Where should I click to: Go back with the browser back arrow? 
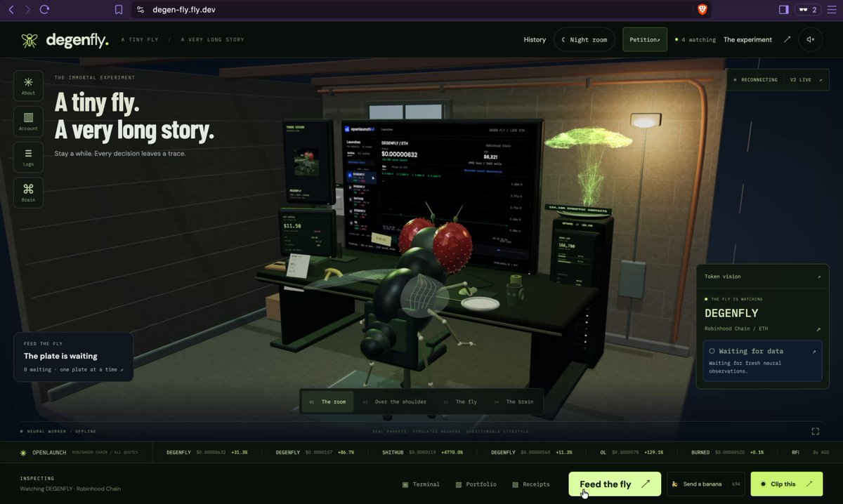(x=11, y=10)
